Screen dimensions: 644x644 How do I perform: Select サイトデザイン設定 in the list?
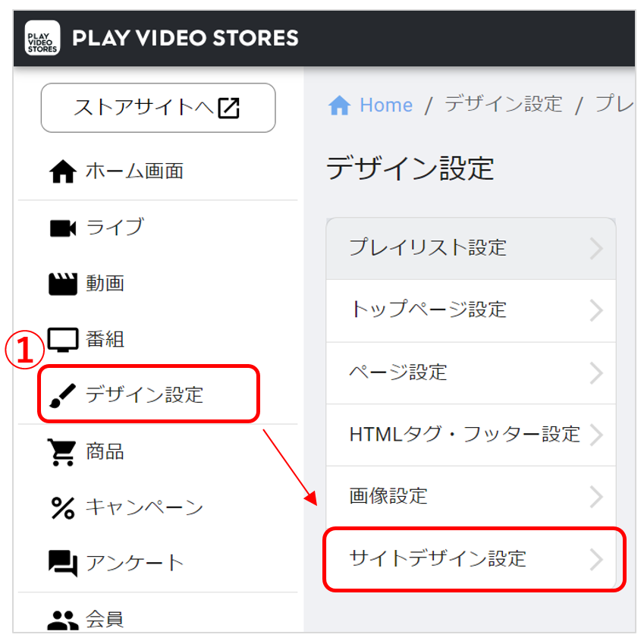[x=471, y=559]
